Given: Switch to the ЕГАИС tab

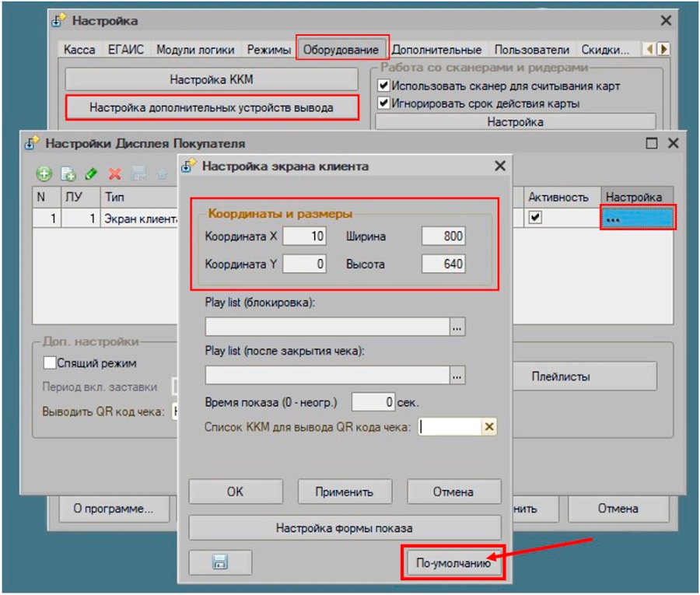Looking at the screenshot, I should [x=126, y=50].
